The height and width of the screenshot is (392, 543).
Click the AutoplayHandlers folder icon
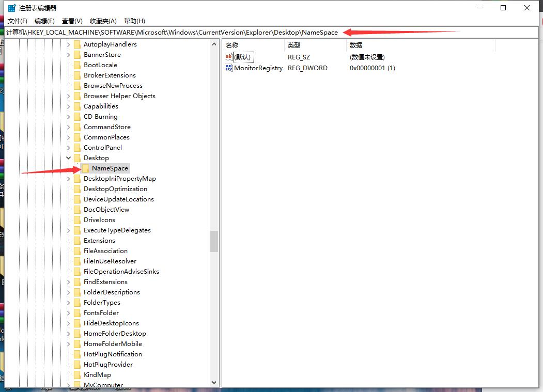tap(77, 44)
